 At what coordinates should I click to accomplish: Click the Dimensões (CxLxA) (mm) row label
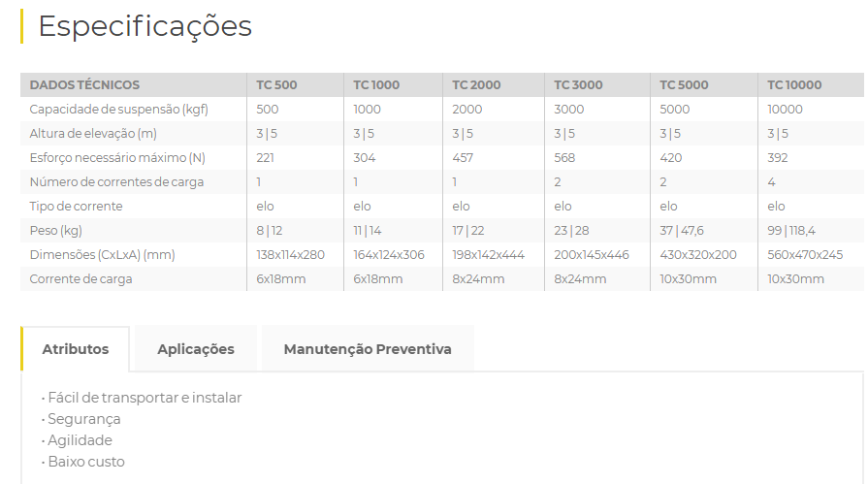point(102,255)
